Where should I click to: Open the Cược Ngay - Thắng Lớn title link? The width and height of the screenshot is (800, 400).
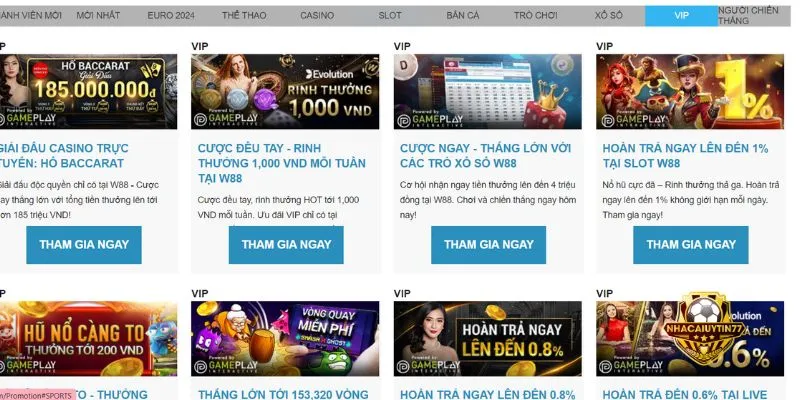(x=485, y=156)
